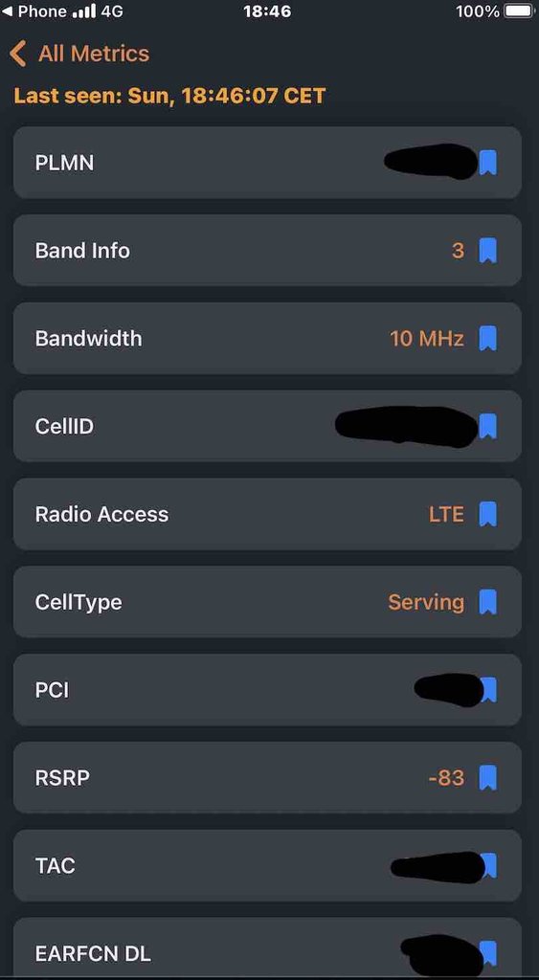
Task: Toggle the RSRP -83 bookmark
Action: pos(487,778)
